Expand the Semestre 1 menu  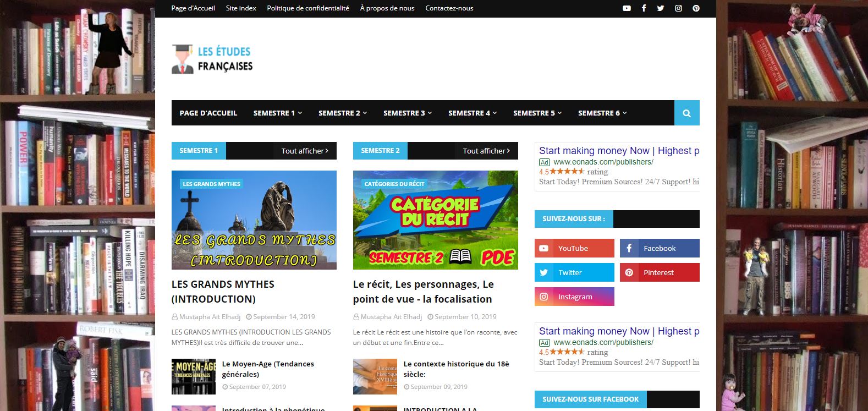(278, 113)
